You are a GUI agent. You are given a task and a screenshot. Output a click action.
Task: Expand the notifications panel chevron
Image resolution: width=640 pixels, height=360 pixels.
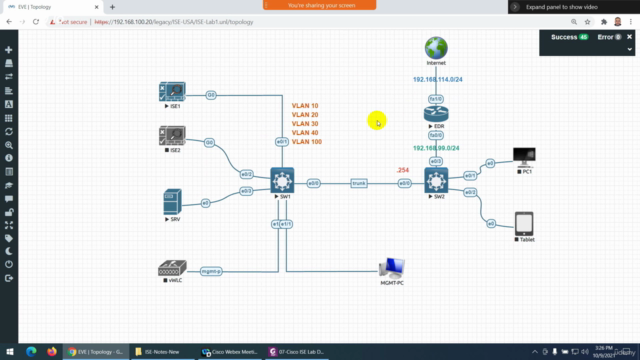tap(629, 49)
